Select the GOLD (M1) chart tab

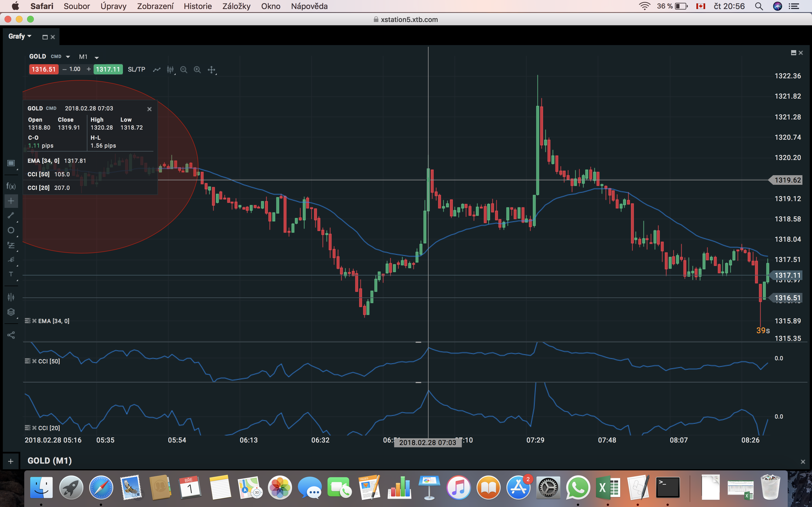tap(50, 461)
